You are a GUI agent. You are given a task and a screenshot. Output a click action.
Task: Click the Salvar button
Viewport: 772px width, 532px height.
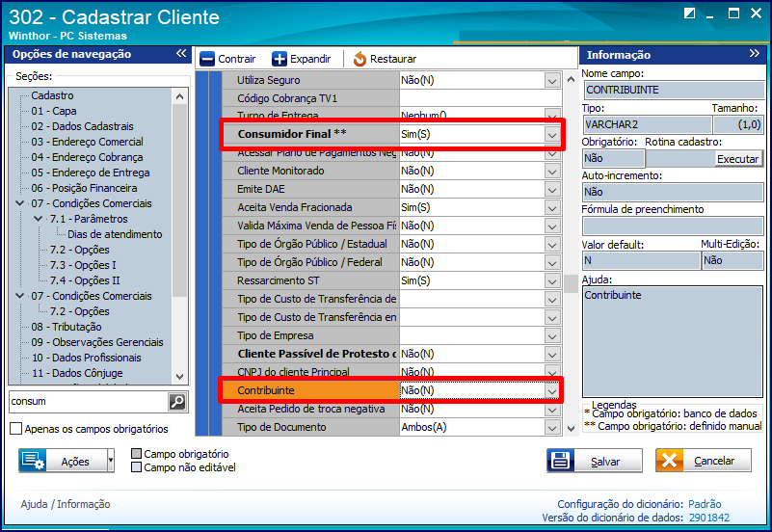click(x=595, y=461)
